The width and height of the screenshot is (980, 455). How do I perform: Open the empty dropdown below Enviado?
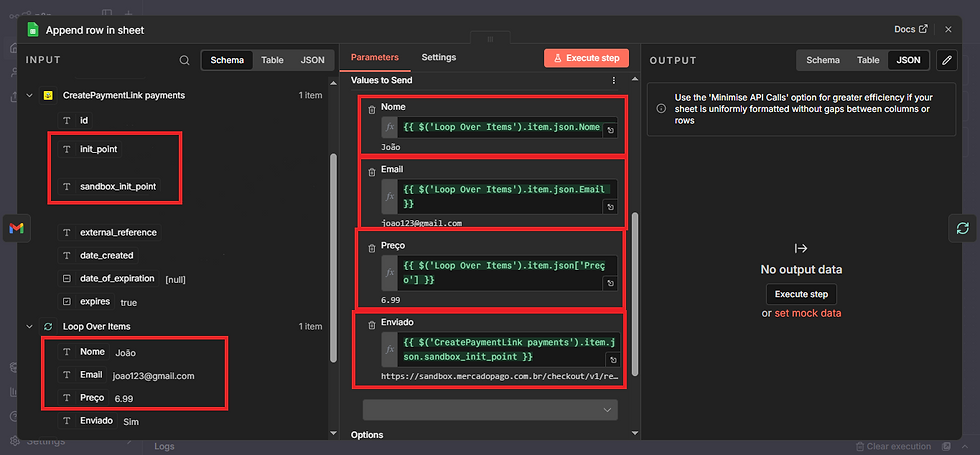[x=490, y=409]
